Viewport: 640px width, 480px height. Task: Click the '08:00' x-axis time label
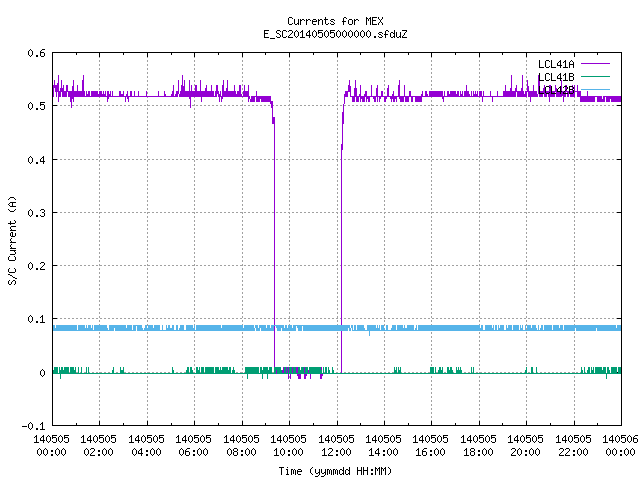(241, 452)
